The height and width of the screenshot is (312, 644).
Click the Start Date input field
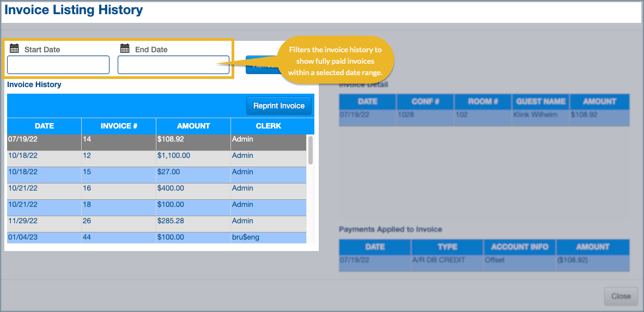pyautogui.click(x=58, y=65)
